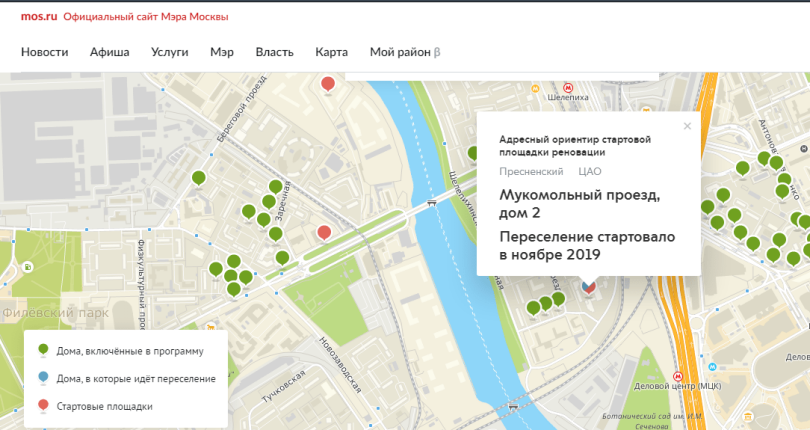Click the railway bridge icon at bottom of river

coord(512,406)
